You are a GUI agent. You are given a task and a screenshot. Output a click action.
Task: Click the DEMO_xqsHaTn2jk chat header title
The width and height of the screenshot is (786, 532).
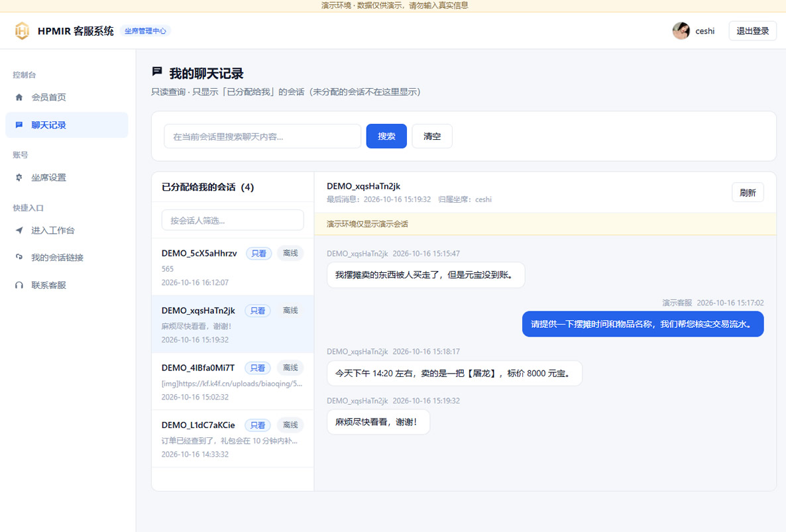point(363,186)
